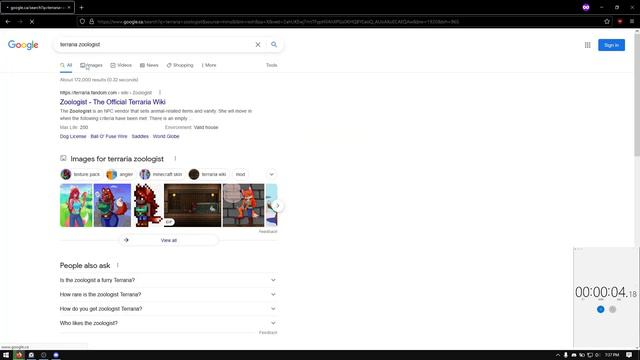The height and width of the screenshot is (360, 640).
Task: Open the Ball O' Fuse Wire sitelink
Action: [109, 136]
